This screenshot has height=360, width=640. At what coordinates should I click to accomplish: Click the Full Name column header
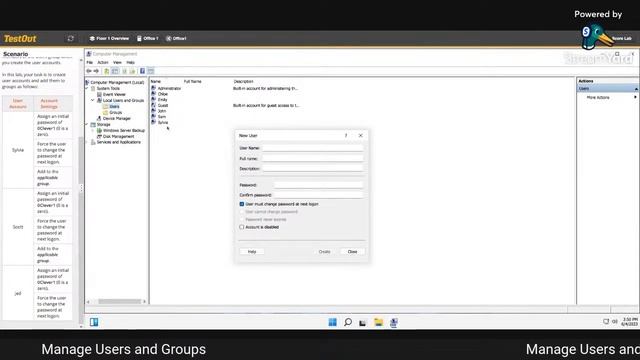click(193, 81)
